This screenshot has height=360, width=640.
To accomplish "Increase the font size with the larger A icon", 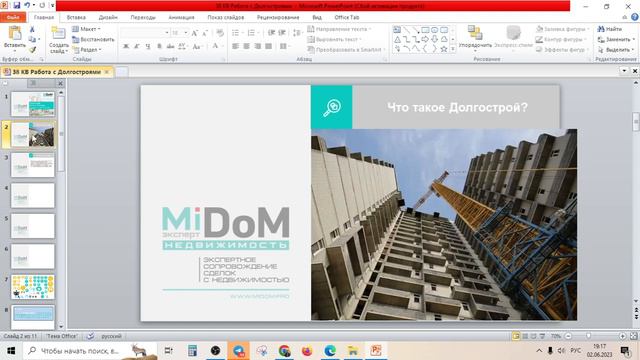I will click(x=195, y=33).
